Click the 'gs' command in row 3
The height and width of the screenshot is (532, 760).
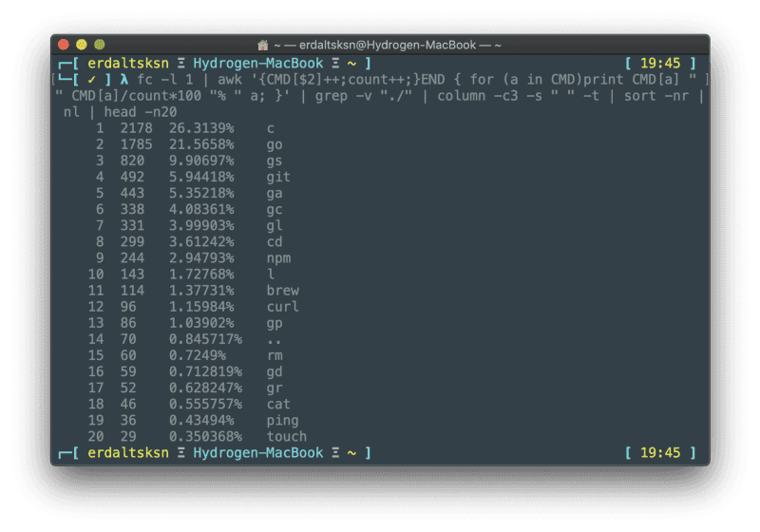(275, 161)
